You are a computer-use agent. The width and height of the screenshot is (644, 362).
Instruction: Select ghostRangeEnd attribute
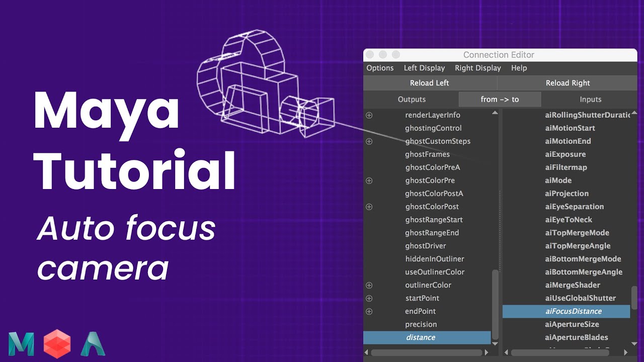pyautogui.click(x=432, y=233)
